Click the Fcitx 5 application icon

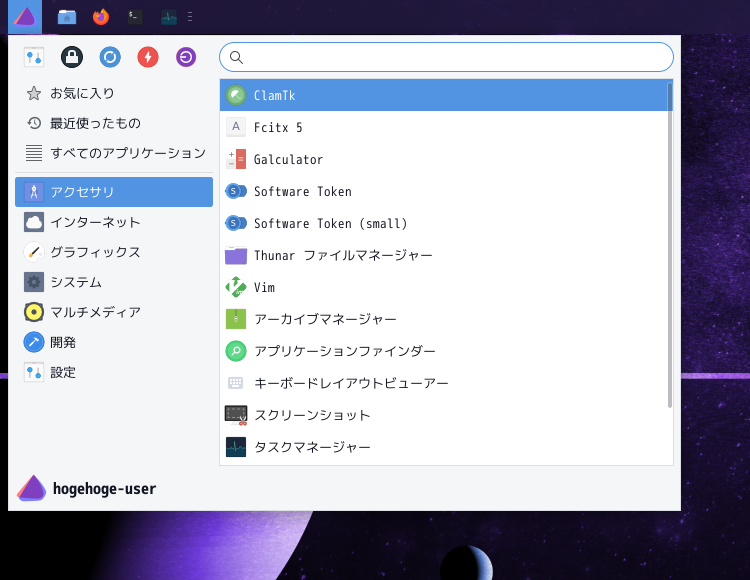click(x=236, y=127)
